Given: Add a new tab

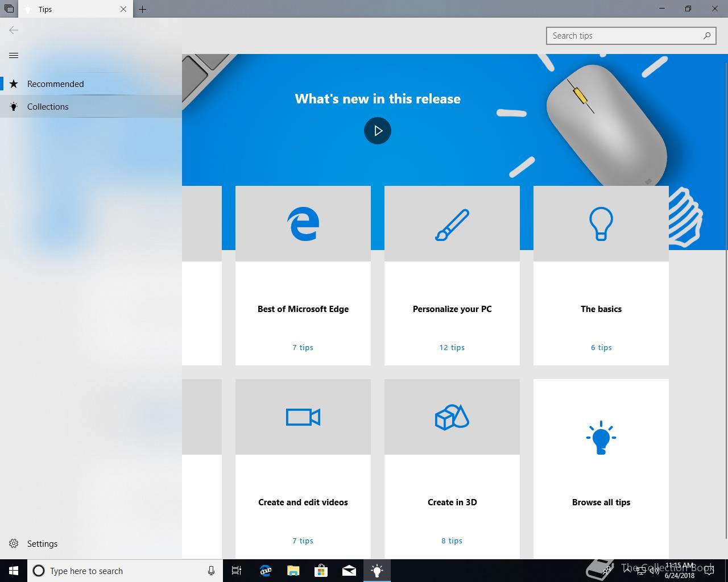Looking at the screenshot, I should coord(143,9).
